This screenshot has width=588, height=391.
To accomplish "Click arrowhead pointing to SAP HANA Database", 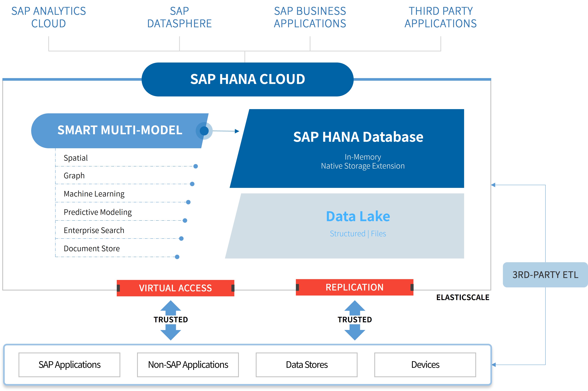I will (237, 131).
